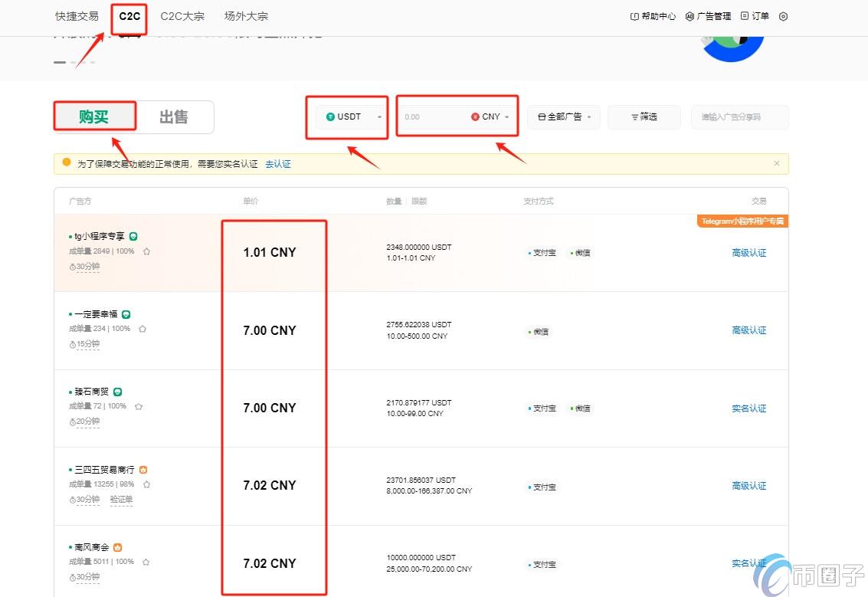
Task: Switch to the 出售 sell tab
Action: tap(174, 116)
